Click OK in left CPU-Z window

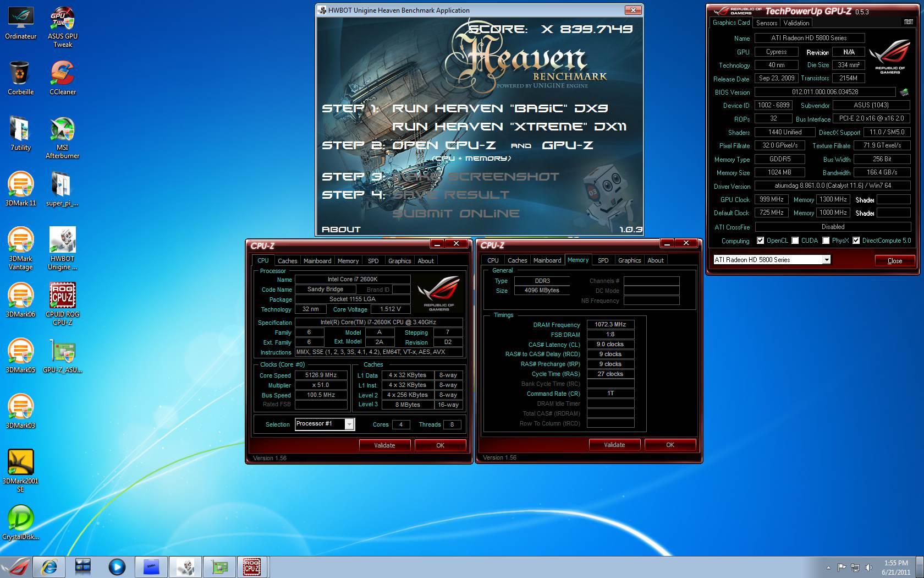tap(440, 445)
